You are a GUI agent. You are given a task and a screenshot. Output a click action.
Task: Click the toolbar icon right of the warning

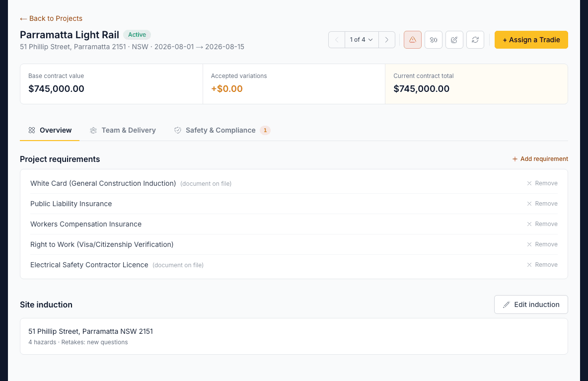click(434, 40)
